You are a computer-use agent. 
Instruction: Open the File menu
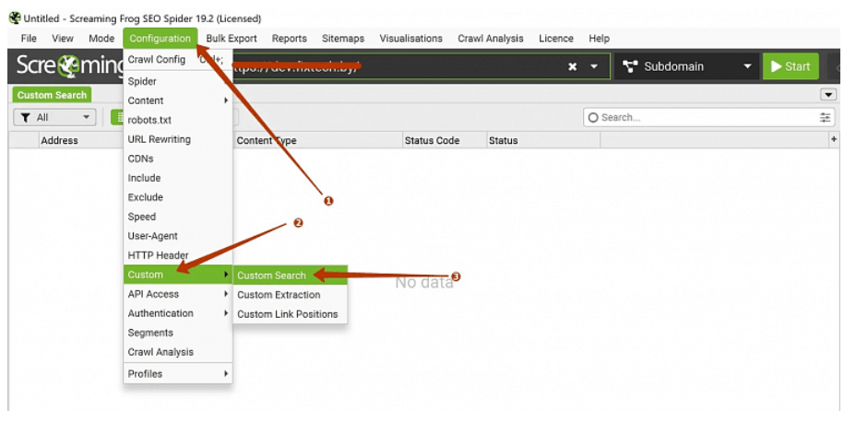pos(29,38)
